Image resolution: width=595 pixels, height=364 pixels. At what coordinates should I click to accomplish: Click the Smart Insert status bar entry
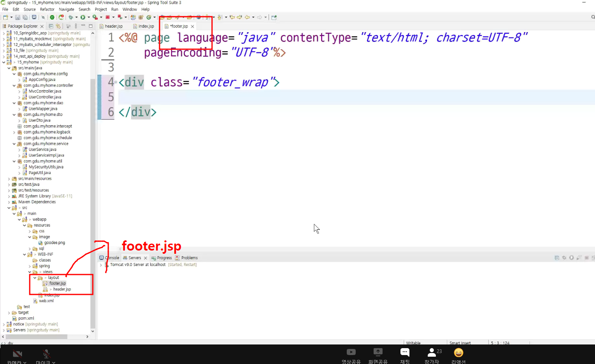tap(460, 343)
